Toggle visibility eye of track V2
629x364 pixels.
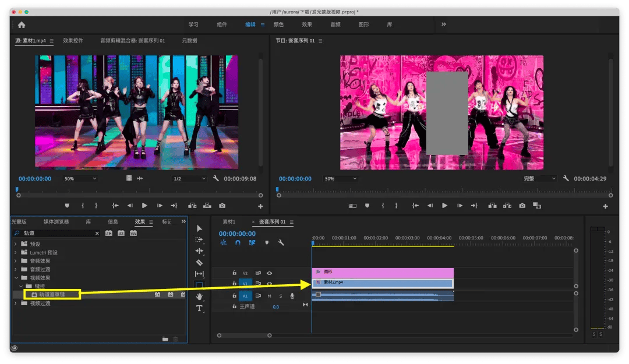pyautogui.click(x=270, y=273)
